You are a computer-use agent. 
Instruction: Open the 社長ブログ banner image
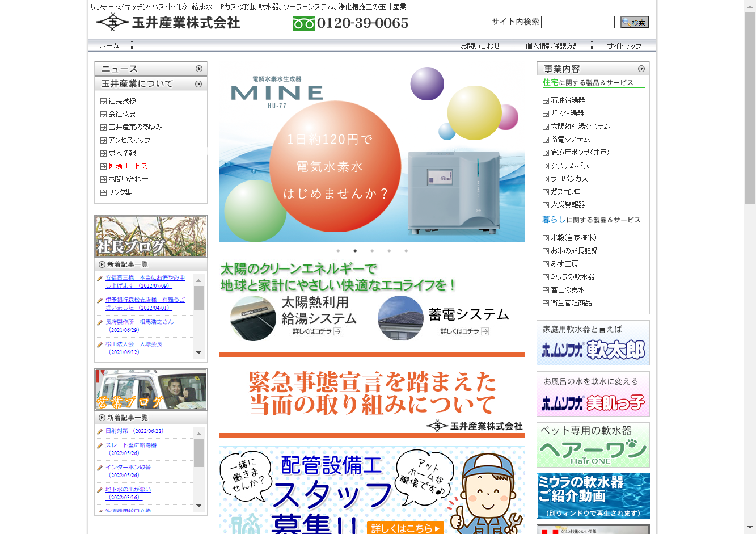151,236
